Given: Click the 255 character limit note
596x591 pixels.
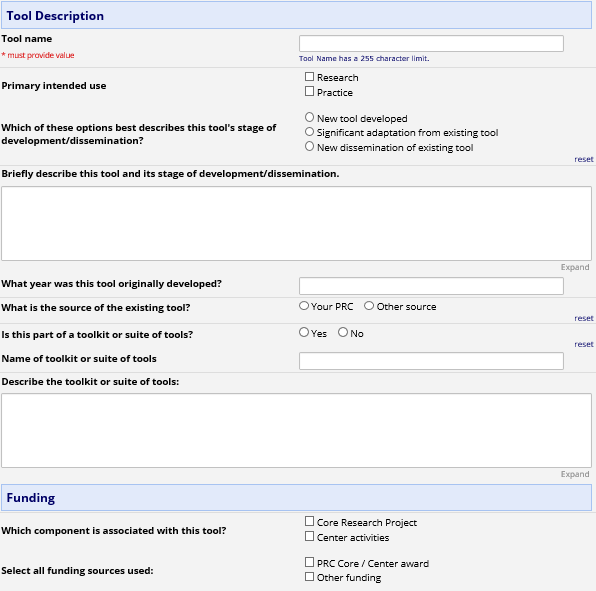Looking at the screenshot, I should [364, 59].
